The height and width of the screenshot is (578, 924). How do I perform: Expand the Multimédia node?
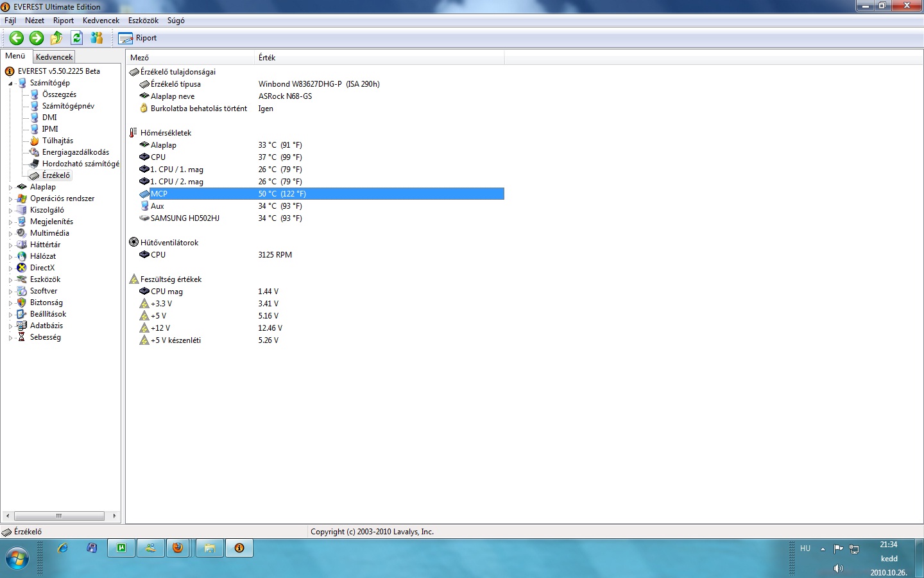tap(10, 234)
